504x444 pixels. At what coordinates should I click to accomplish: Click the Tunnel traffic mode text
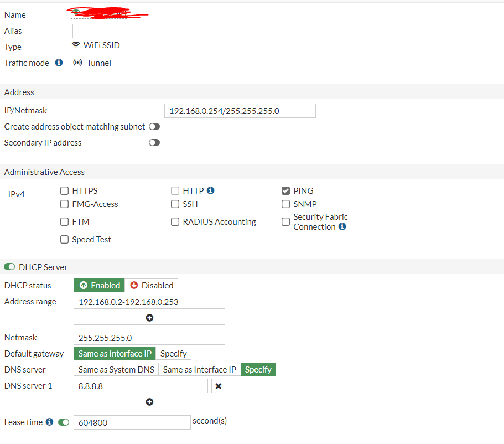pos(99,63)
